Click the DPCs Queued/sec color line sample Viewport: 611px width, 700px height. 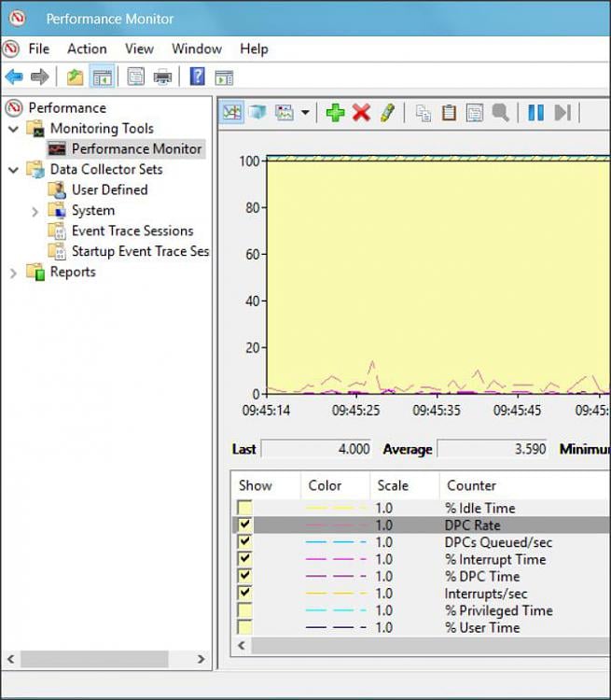[336, 542]
